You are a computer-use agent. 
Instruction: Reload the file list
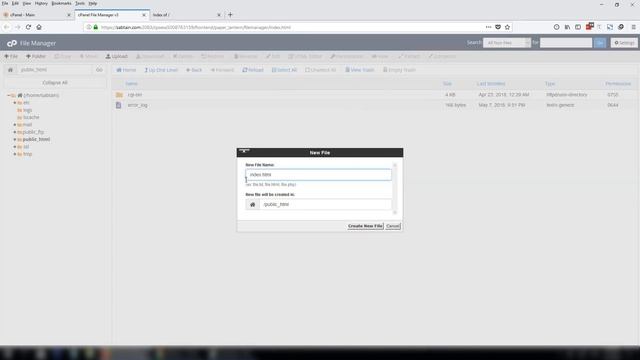pos(253,70)
